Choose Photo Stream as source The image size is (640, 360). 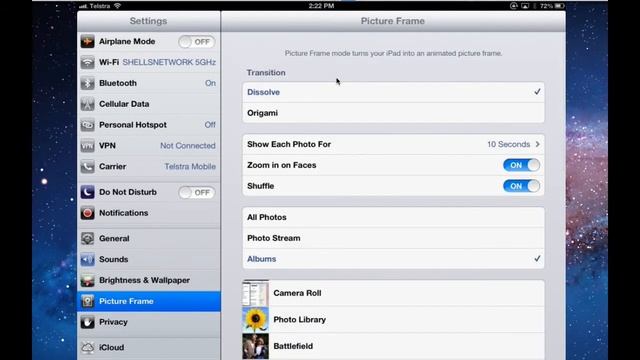[x=393, y=238]
